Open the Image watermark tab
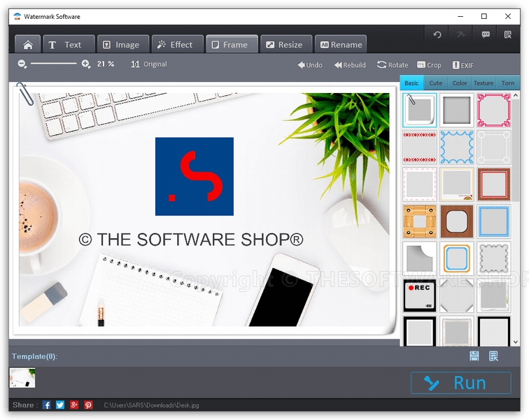529x420 pixels. [123, 44]
